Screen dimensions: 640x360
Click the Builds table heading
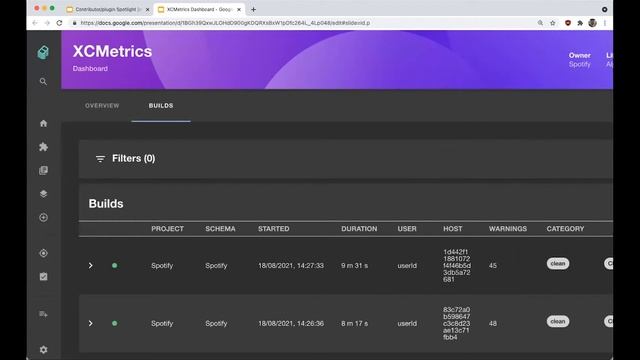(106, 204)
